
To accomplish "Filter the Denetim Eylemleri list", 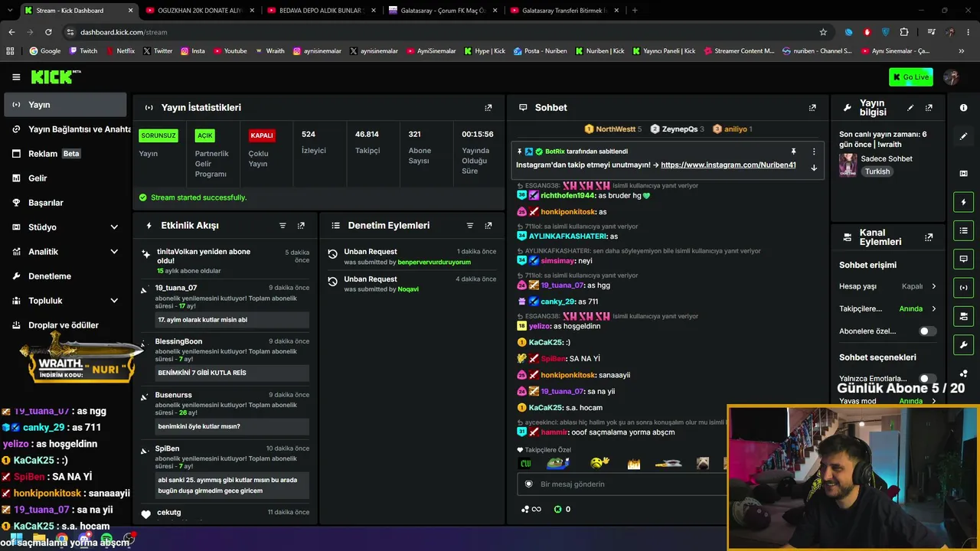I will point(470,226).
